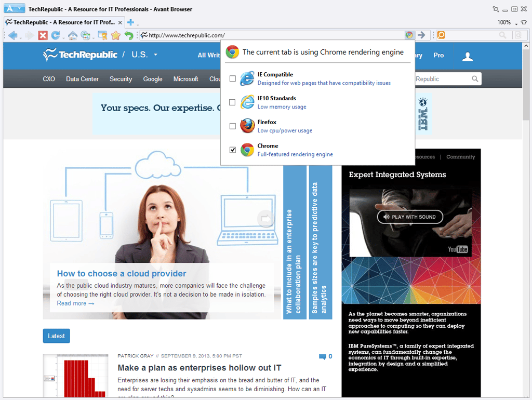The height and width of the screenshot is (400, 532).
Task: Toggle the Chrome engine checkbox
Action: 232,150
